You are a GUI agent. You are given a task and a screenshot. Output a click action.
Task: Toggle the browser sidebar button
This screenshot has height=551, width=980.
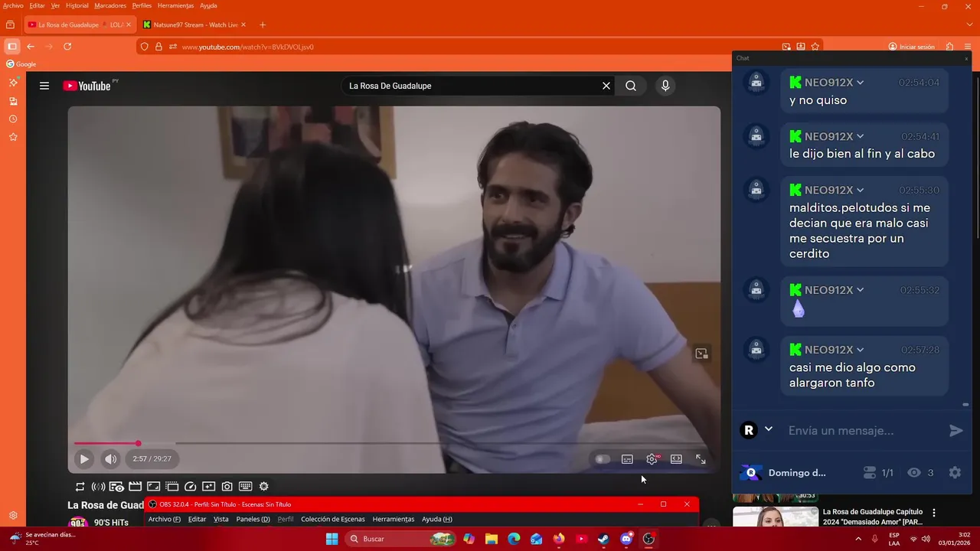pos(11,47)
